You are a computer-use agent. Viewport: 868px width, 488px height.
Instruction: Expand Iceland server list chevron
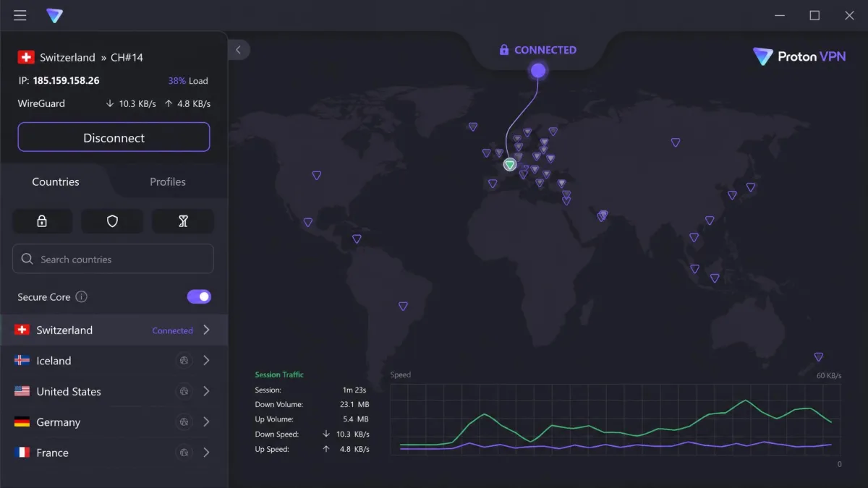[206, 361]
